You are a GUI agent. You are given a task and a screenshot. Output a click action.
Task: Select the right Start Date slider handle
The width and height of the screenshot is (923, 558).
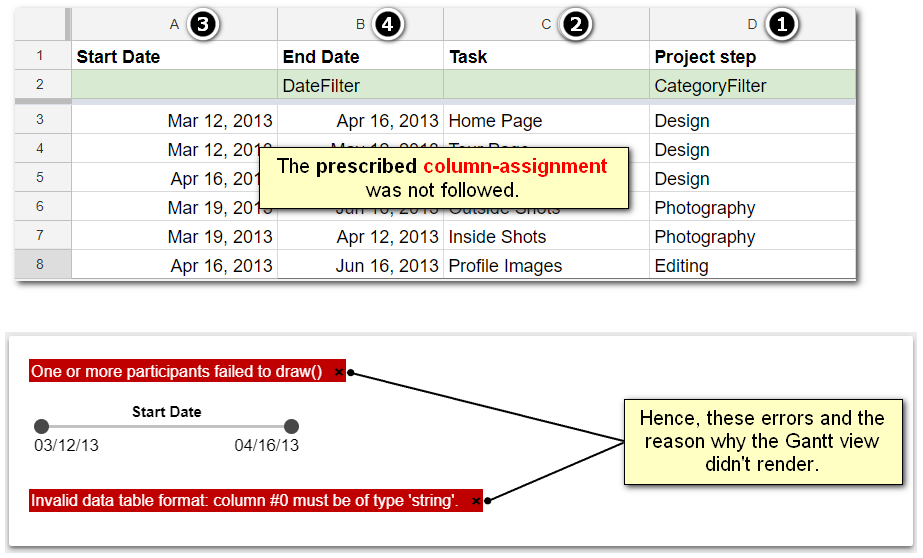[x=291, y=426]
